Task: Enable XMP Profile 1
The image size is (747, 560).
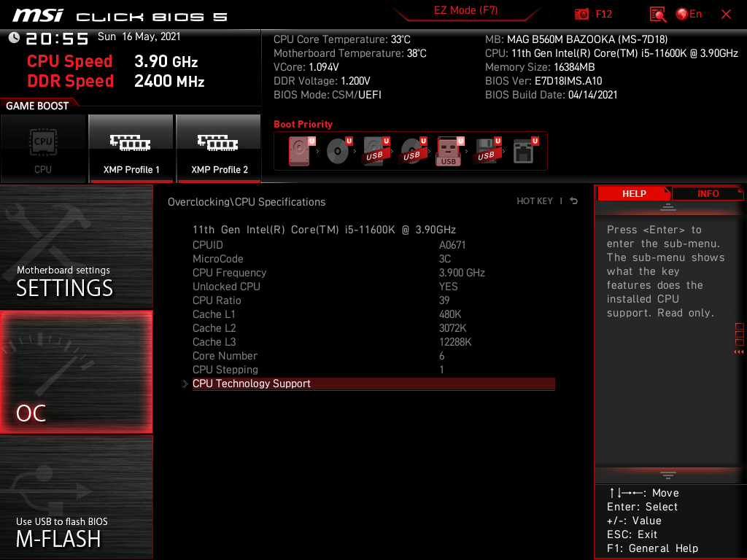Action: pos(131,149)
